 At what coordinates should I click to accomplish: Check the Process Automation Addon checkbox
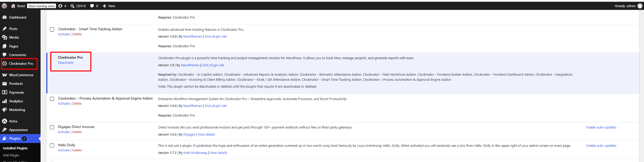(x=52, y=99)
